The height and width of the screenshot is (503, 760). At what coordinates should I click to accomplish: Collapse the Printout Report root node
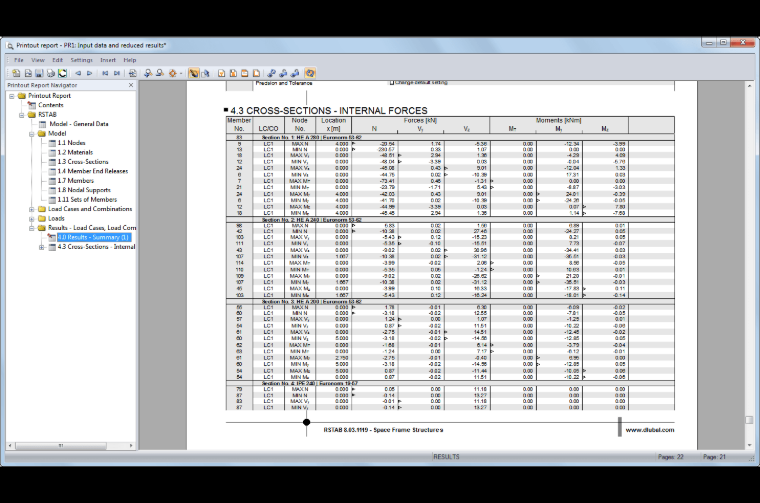pyautogui.click(x=12, y=96)
